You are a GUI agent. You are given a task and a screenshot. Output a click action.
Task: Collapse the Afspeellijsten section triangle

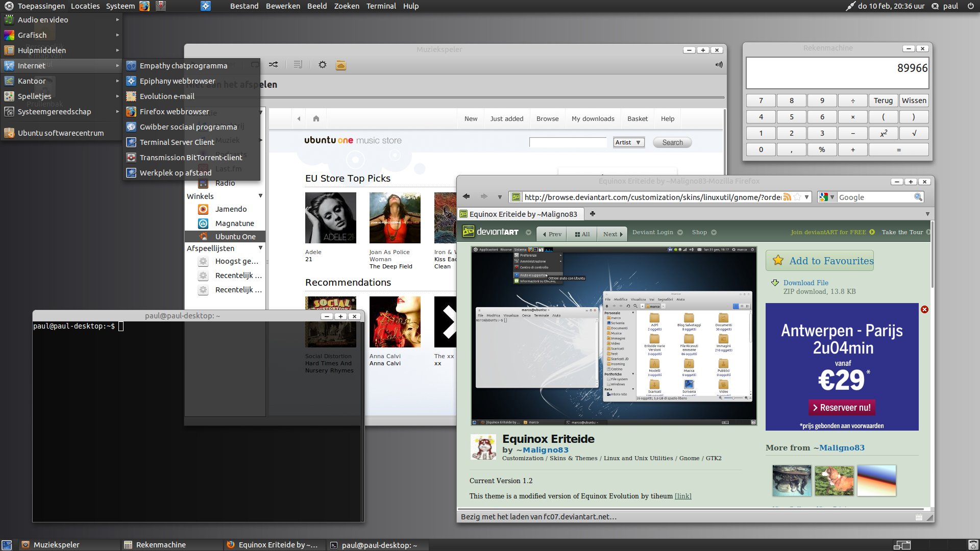[260, 248]
